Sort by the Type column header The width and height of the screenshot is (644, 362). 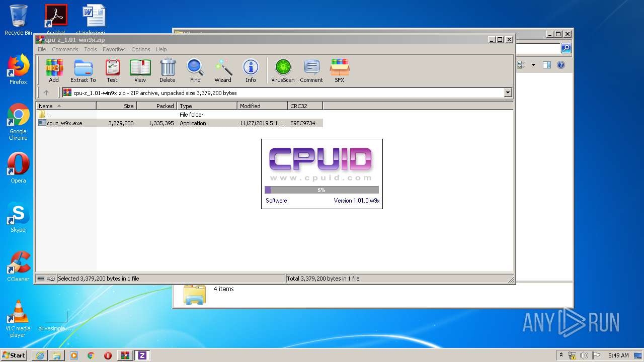[207, 106]
